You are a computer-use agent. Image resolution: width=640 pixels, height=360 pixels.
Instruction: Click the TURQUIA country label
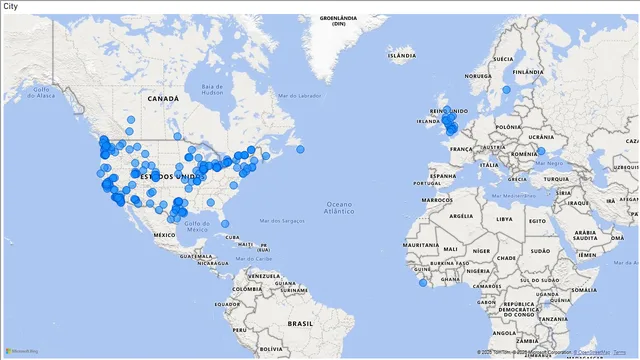tap(556, 179)
